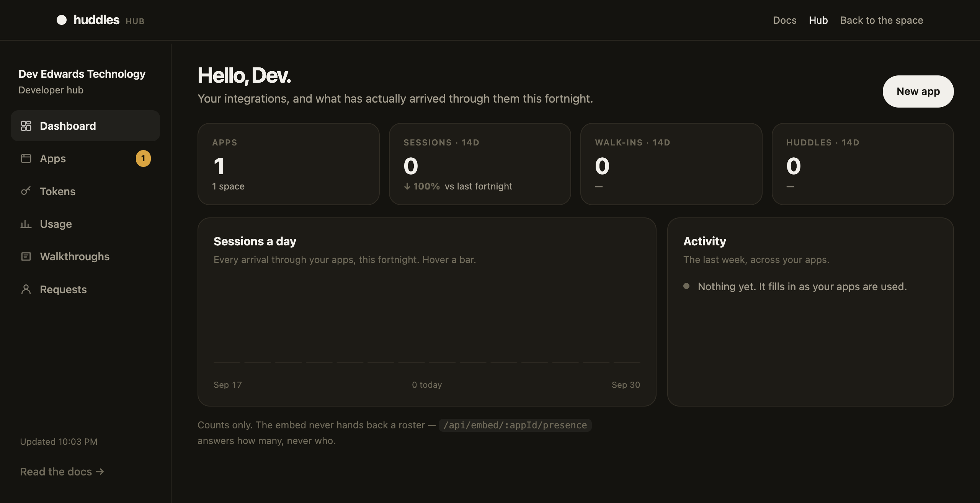
Task: Click the Tokens key icon
Action: [26, 191]
